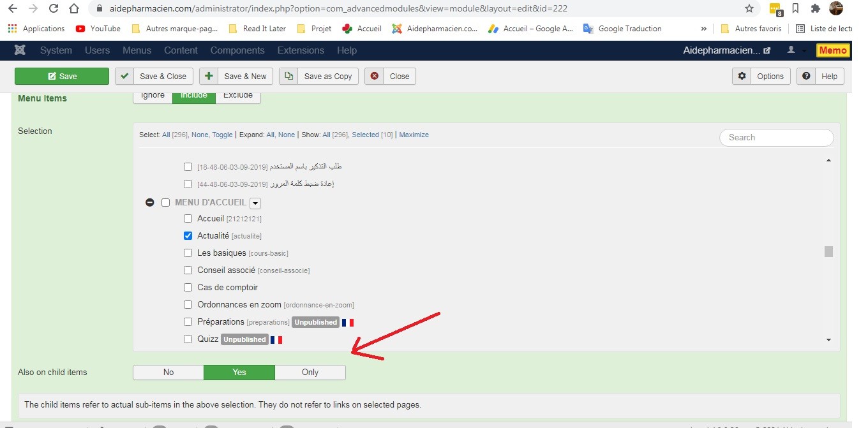The height and width of the screenshot is (428, 868).
Task: Click the toolbar Close button
Action: (390, 76)
